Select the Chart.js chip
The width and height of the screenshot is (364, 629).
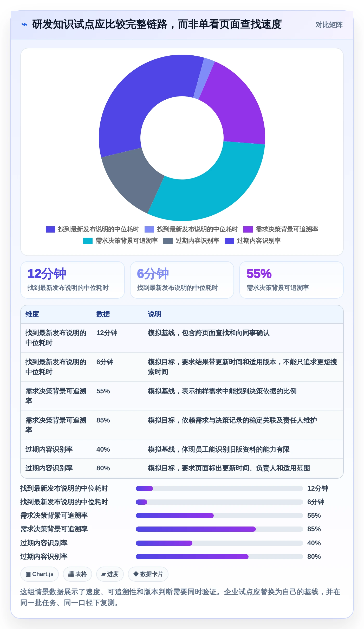(40, 574)
